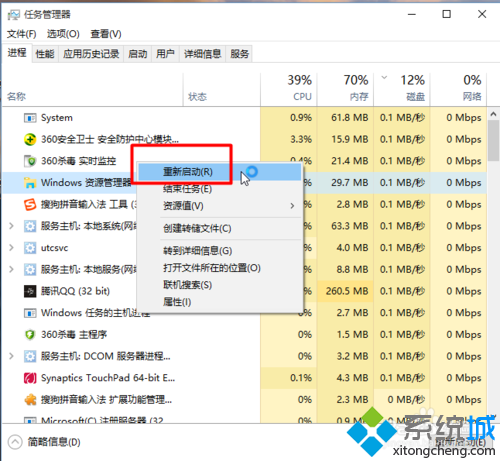Click the 服务主机: 本地系统 gear icon
The width and height of the screenshot is (500, 461).
point(30,226)
